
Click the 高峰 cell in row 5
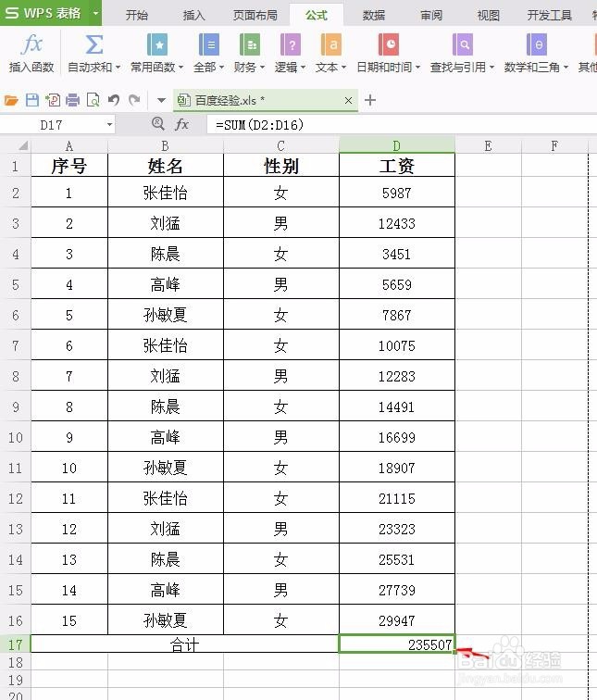tap(165, 284)
